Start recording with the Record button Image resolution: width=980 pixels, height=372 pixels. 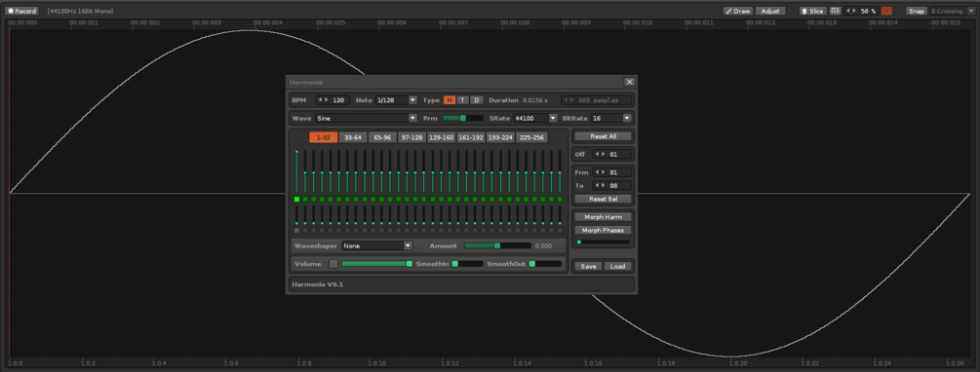tap(22, 12)
